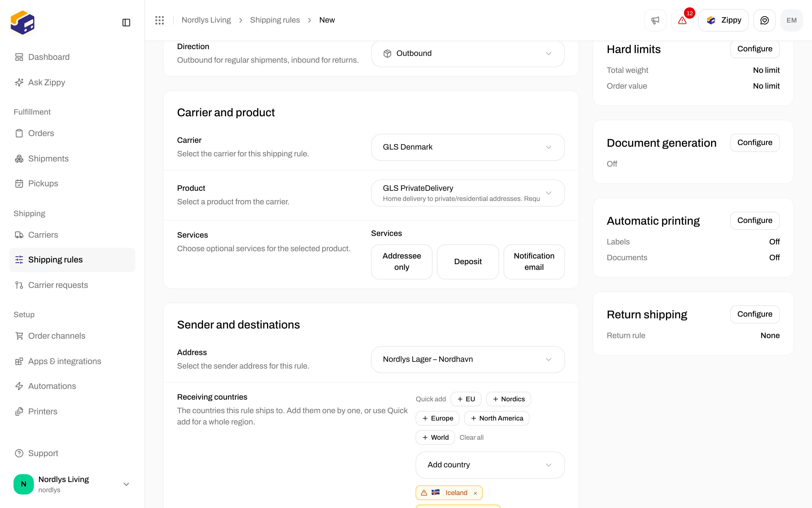Toggle the Addressee only service
812x508 pixels.
pos(402,262)
